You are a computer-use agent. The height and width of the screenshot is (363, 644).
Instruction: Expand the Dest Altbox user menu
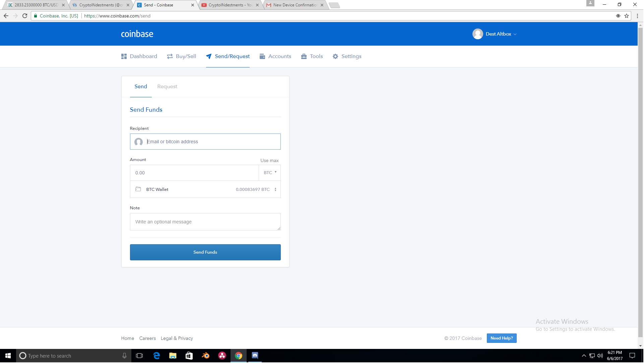point(501,34)
